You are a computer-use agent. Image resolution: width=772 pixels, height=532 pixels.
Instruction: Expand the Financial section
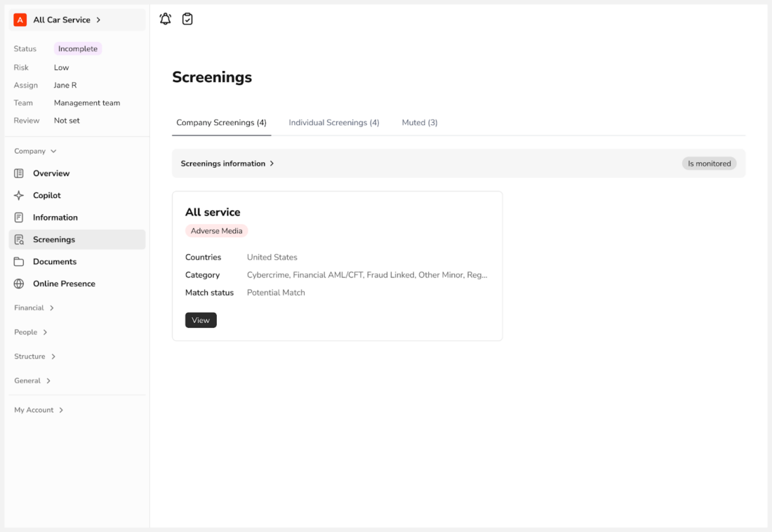34,308
